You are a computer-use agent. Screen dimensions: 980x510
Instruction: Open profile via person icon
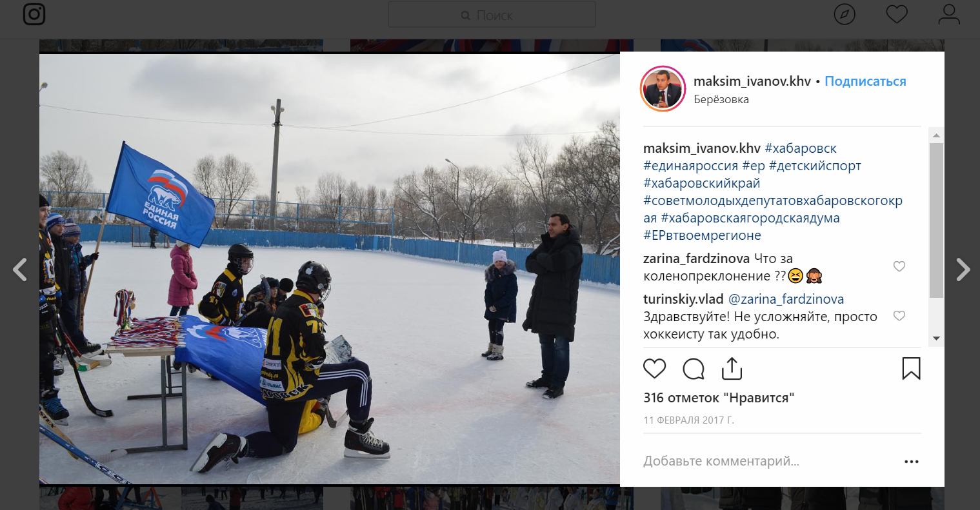click(949, 14)
